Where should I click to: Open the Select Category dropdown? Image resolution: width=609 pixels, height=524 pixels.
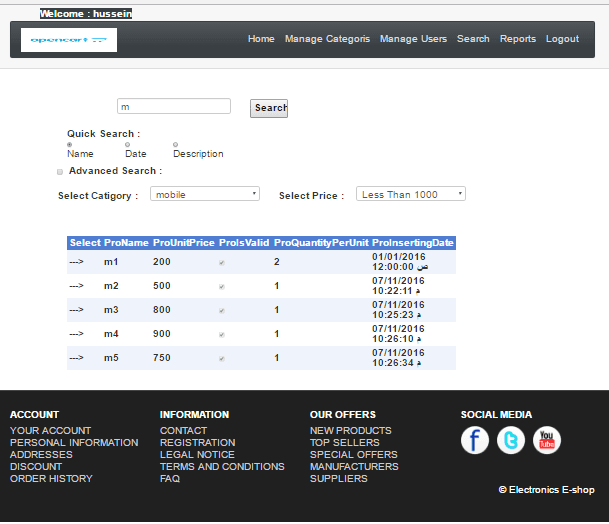(205, 194)
